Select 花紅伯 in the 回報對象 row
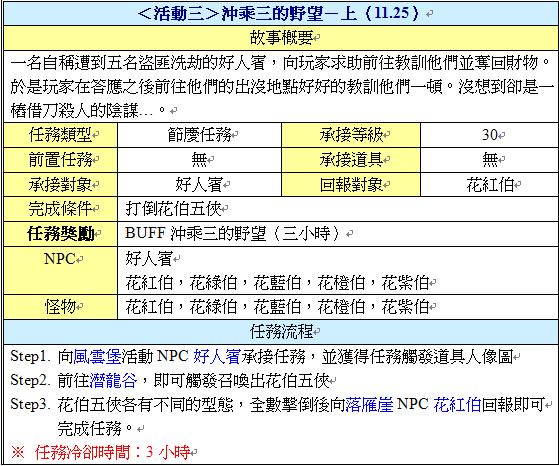Image resolution: width=559 pixels, height=466 pixels. 490,185
